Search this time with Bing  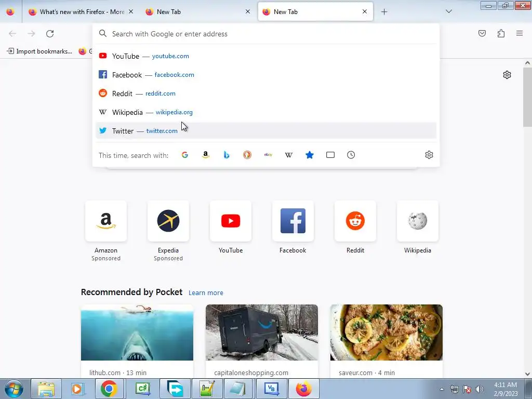[227, 155]
